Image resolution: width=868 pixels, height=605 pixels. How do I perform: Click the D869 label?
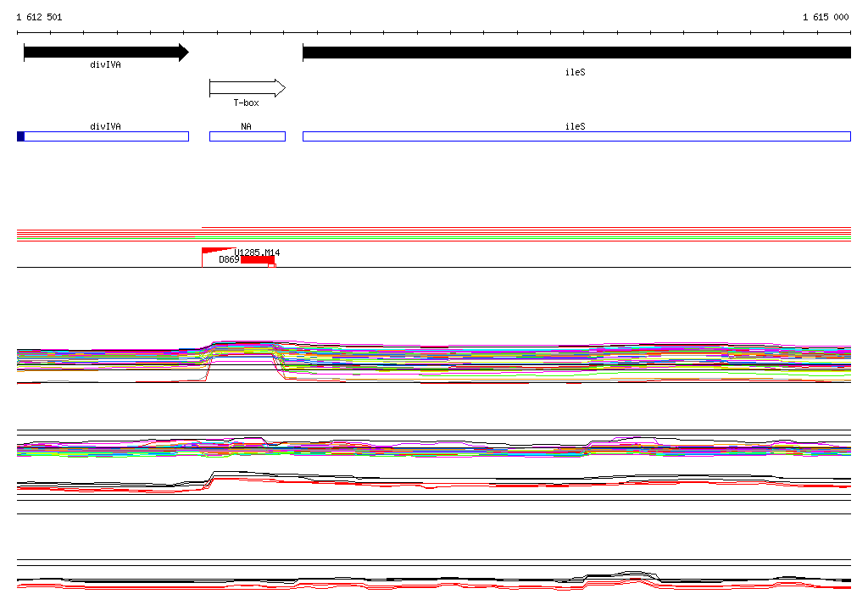coord(229,259)
